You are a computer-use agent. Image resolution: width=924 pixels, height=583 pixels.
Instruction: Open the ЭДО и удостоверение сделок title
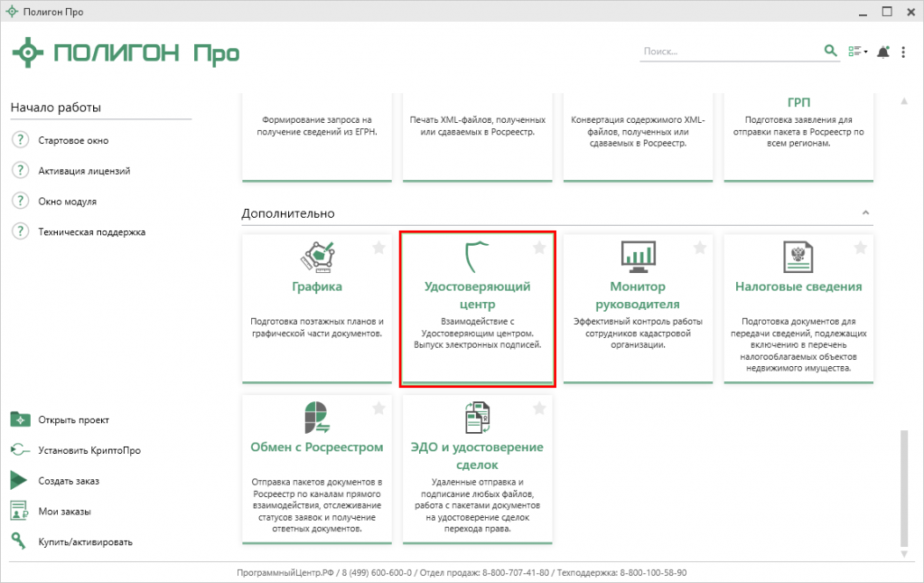(477, 456)
